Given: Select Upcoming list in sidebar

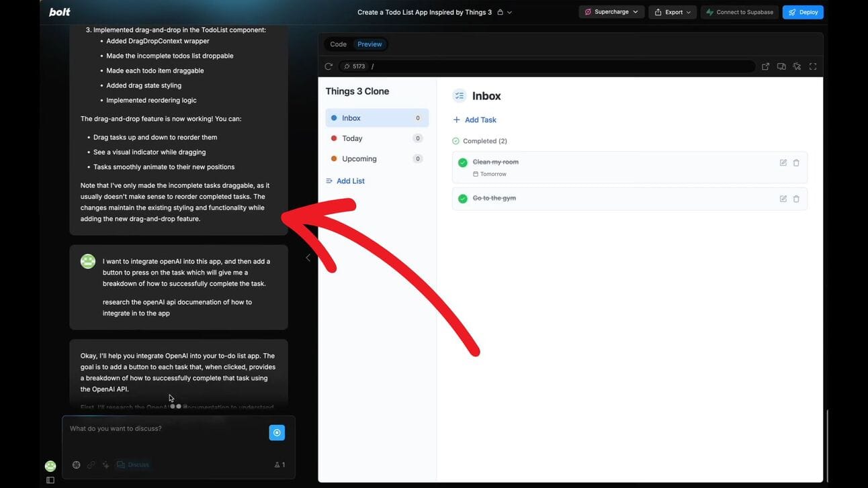Looking at the screenshot, I should click(x=377, y=159).
